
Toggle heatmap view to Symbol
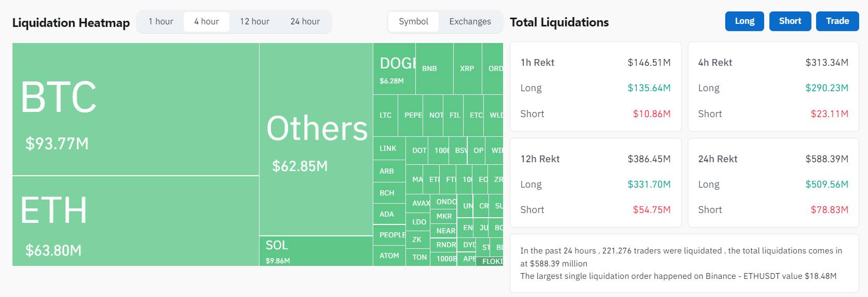(x=414, y=22)
